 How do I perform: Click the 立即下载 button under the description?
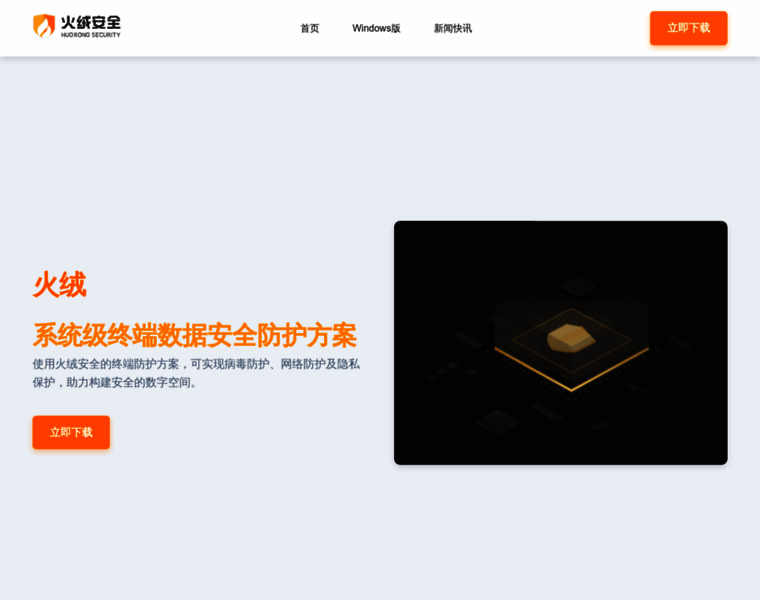[x=71, y=432]
